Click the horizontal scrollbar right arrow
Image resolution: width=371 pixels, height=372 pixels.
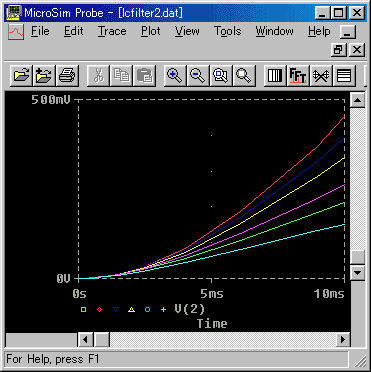tap(342, 340)
